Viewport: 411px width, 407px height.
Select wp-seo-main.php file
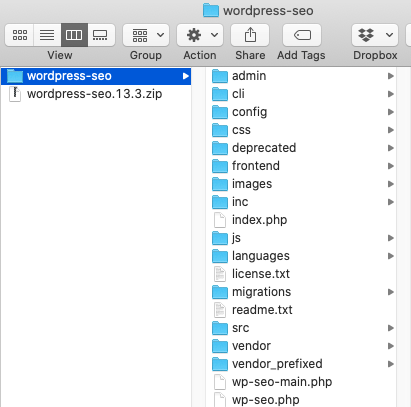(x=273, y=382)
